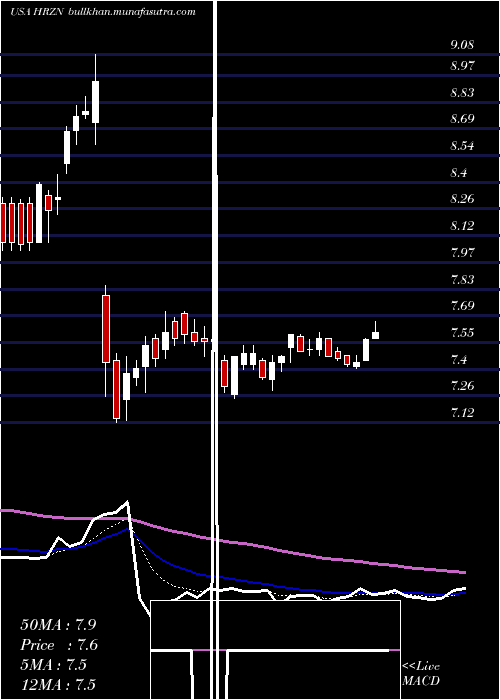Click the 8.83 price axis label

tap(462, 93)
